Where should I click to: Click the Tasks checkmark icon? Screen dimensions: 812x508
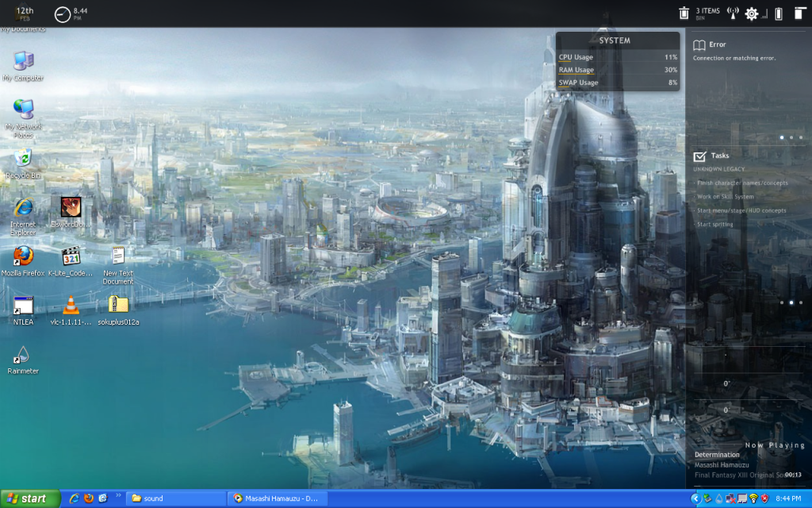tap(699, 156)
